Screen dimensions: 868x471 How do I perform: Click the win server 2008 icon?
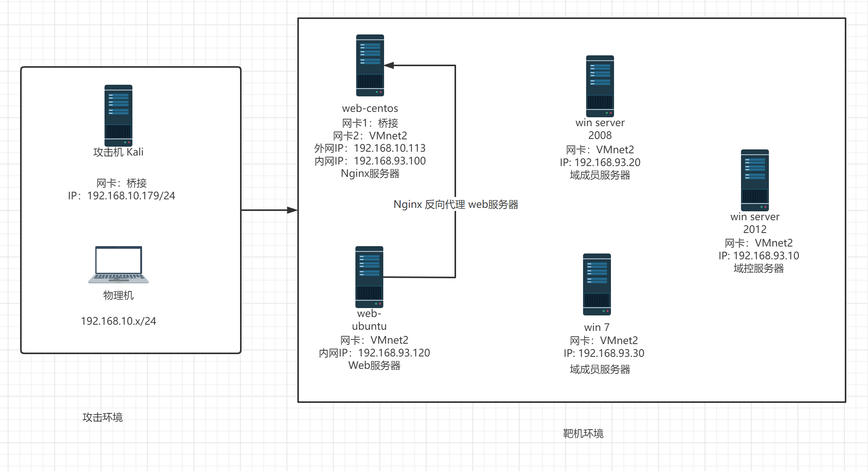pos(600,86)
